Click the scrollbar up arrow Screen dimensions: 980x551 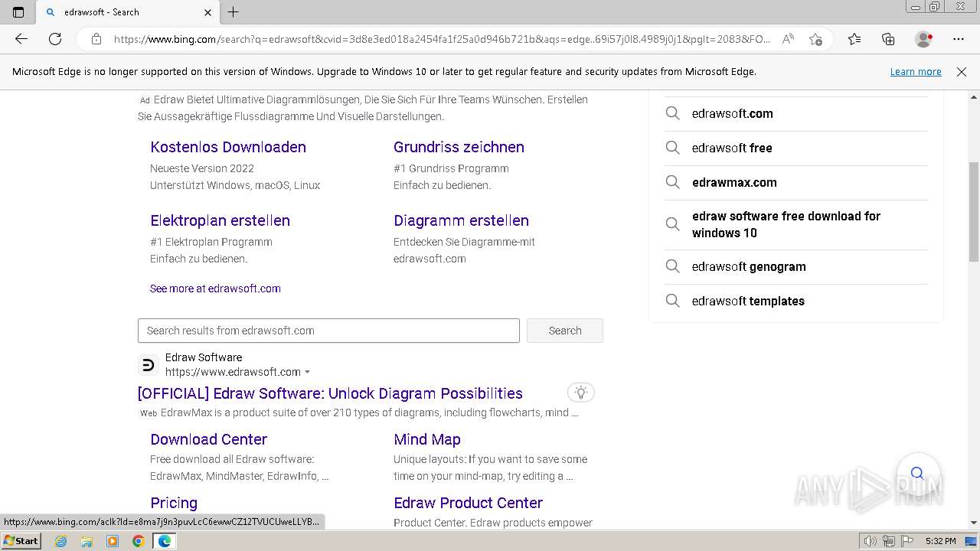pyautogui.click(x=974, y=97)
